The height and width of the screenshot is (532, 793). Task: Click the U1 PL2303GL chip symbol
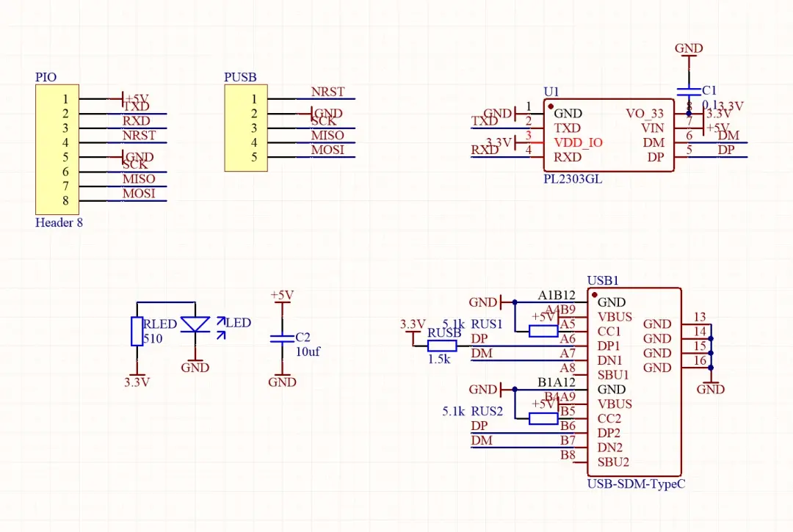tap(609, 136)
